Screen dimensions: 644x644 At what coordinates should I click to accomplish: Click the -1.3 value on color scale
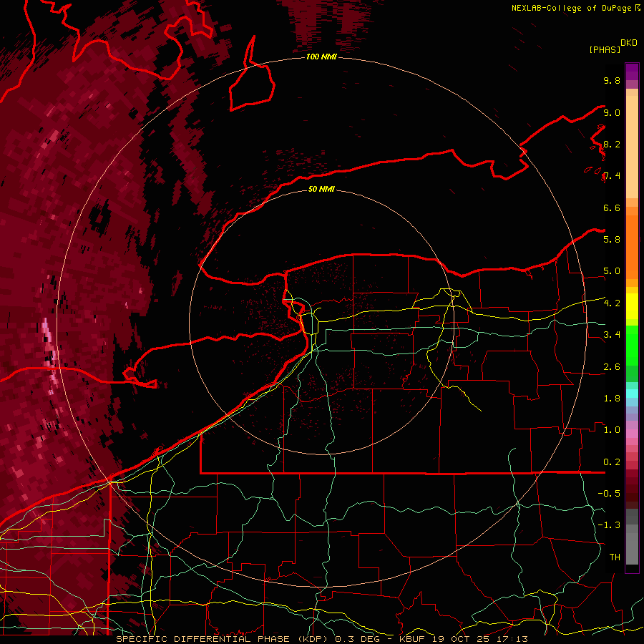click(609, 525)
